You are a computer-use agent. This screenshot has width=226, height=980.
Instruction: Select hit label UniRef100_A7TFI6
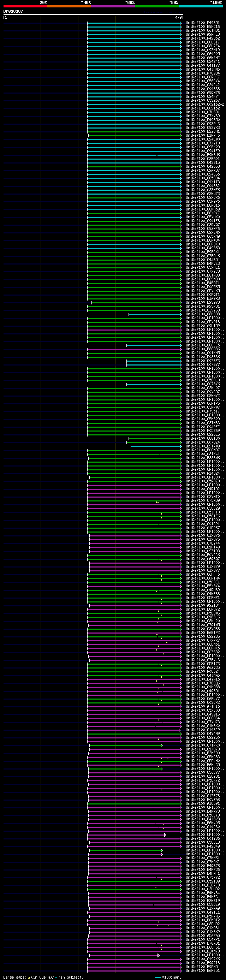[203, 706]
